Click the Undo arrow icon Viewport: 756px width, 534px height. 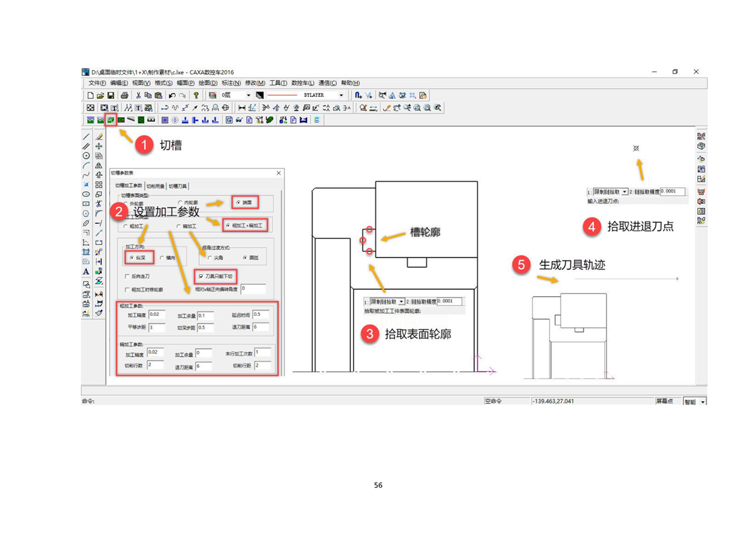[172, 96]
